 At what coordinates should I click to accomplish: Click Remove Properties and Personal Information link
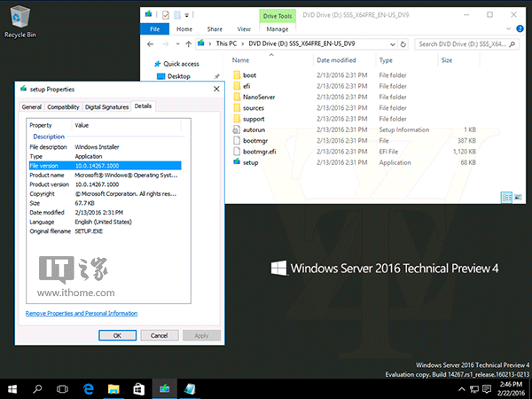[x=82, y=313]
